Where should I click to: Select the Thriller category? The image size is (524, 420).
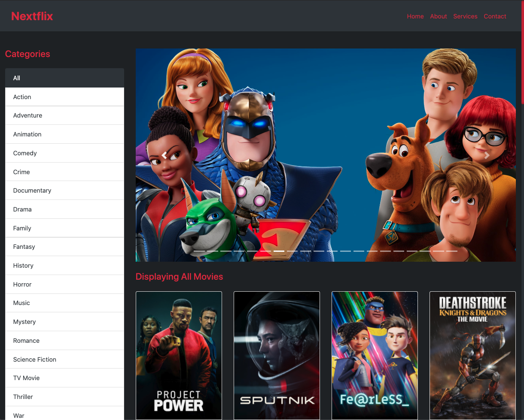(x=64, y=397)
